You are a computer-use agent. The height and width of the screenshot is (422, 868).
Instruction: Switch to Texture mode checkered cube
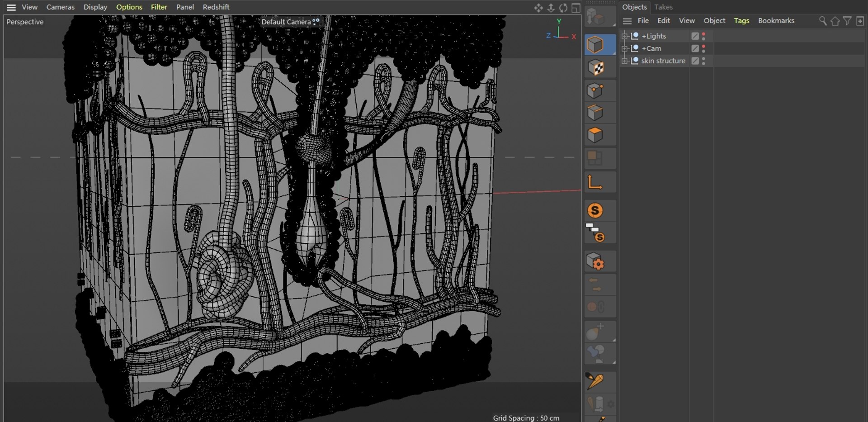[x=595, y=67]
